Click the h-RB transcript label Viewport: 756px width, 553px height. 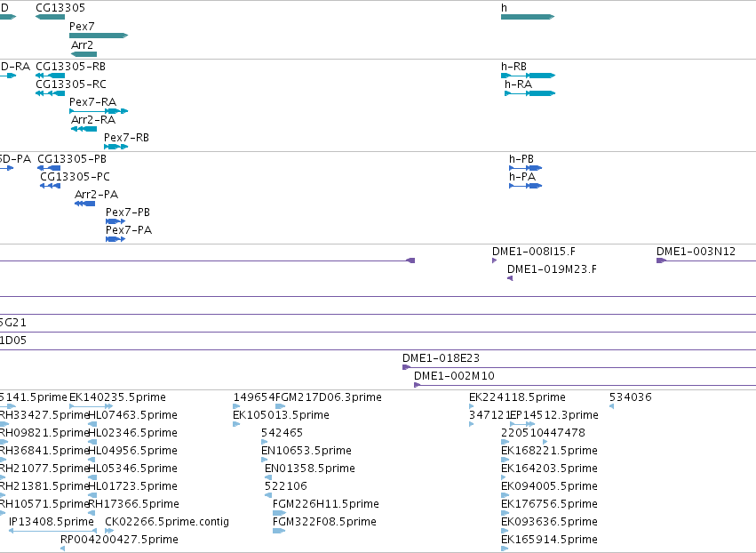point(514,67)
